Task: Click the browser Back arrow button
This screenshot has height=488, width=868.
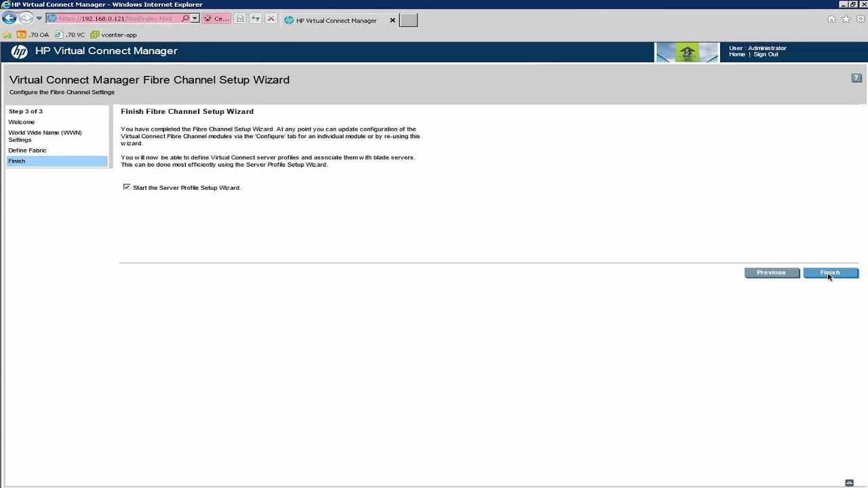Action: (x=9, y=18)
